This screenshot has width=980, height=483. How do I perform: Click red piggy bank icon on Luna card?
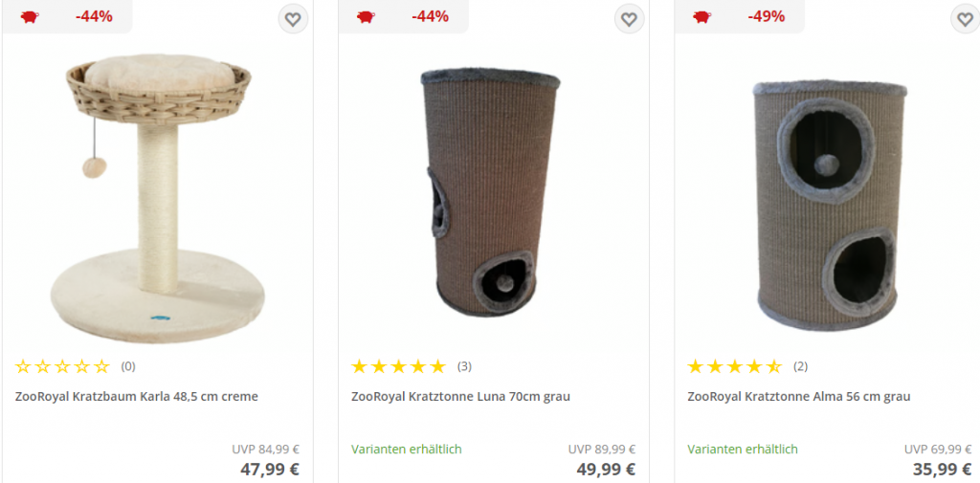coord(367,17)
